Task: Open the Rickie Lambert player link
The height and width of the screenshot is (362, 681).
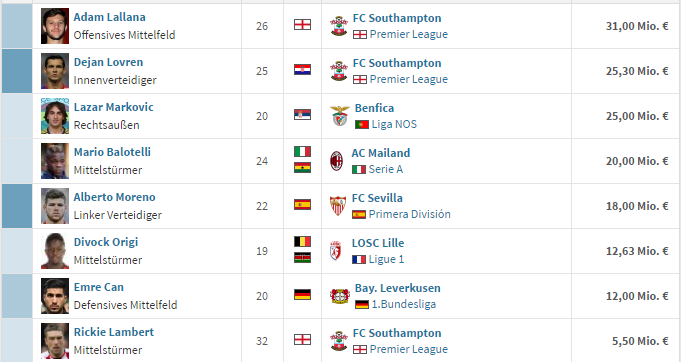Action: (x=114, y=332)
